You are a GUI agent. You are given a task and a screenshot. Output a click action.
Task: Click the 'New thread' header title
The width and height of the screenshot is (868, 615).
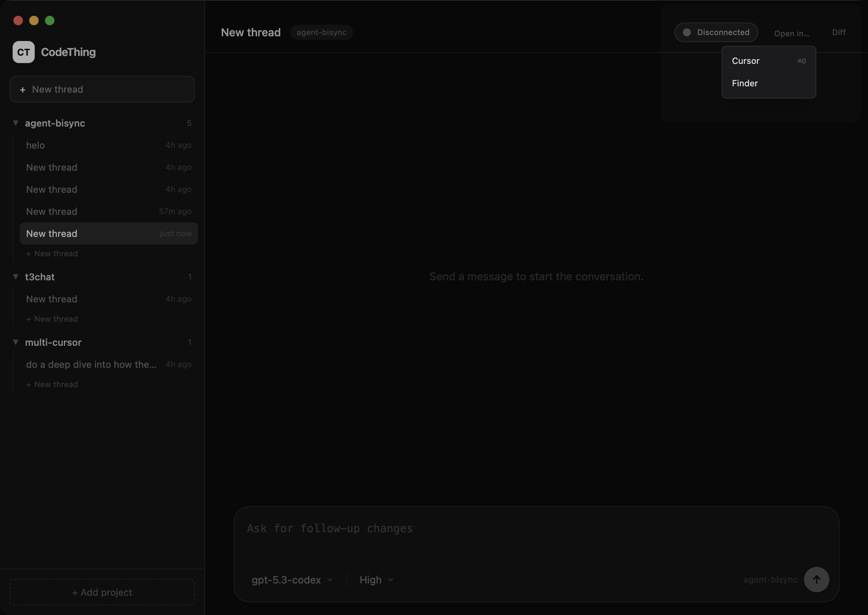point(251,32)
